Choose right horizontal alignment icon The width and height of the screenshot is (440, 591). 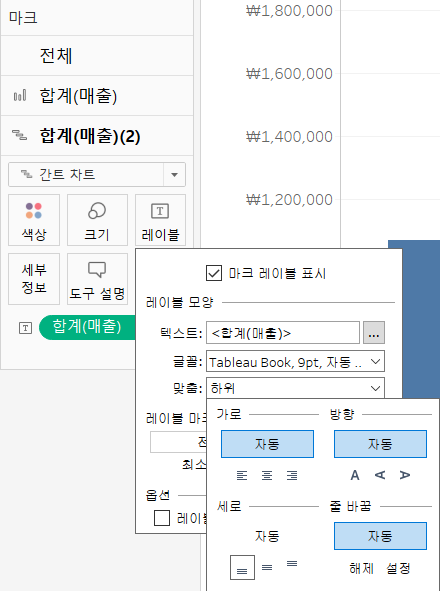click(x=292, y=476)
